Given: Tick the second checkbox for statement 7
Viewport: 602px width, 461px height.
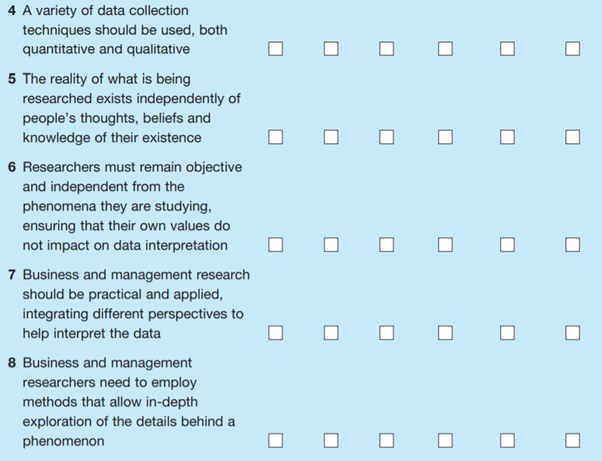Looking at the screenshot, I should [331, 333].
